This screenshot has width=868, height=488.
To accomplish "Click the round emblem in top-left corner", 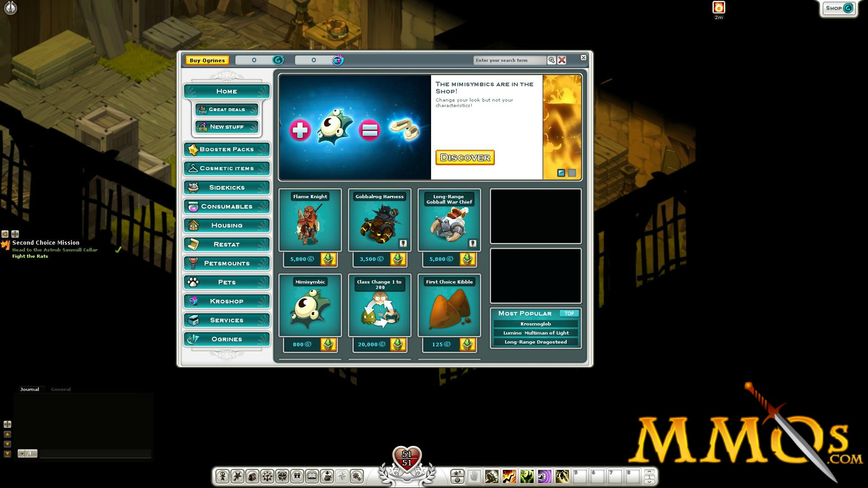I will click(x=10, y=7).
